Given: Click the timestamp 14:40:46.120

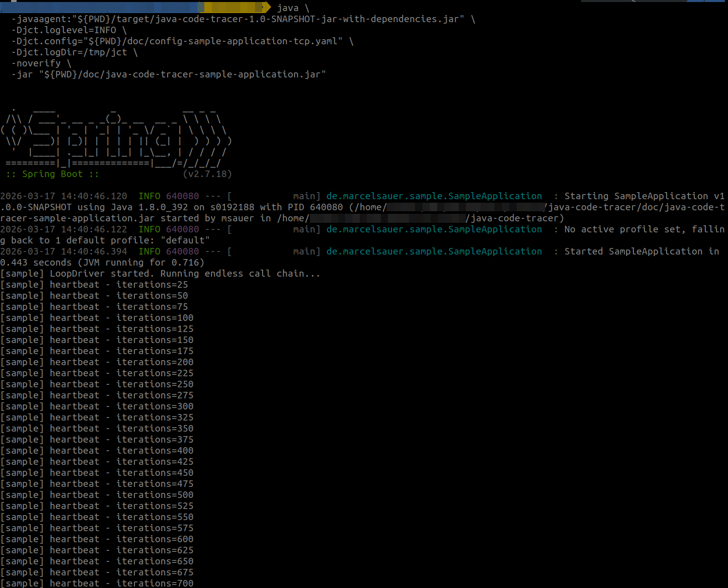Looking at the screenshot, I should (94, 196).
